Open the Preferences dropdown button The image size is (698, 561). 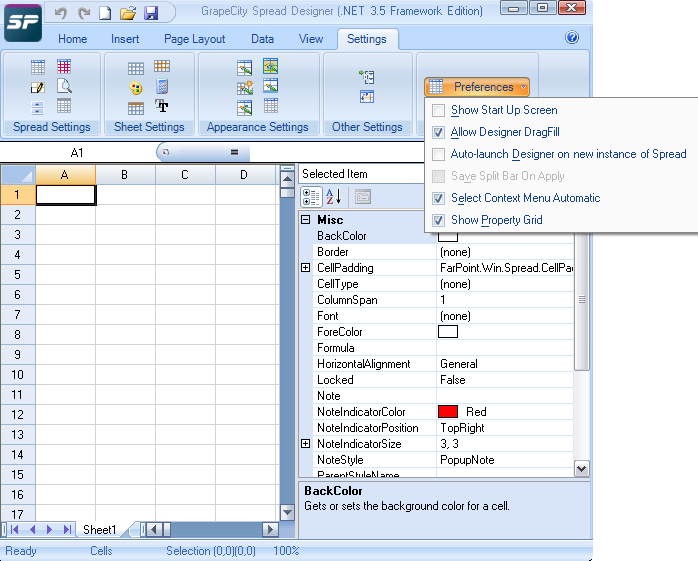tap(477, 87)
